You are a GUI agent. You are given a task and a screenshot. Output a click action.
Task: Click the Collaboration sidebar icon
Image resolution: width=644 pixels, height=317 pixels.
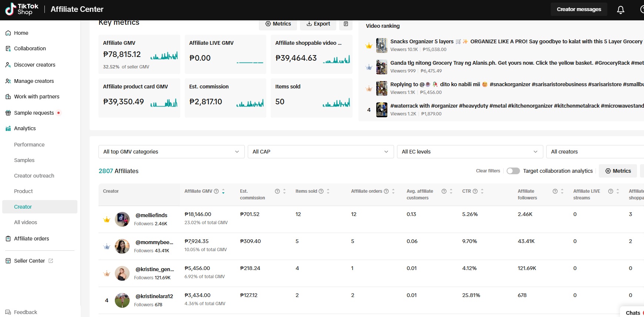coord(8,48)
